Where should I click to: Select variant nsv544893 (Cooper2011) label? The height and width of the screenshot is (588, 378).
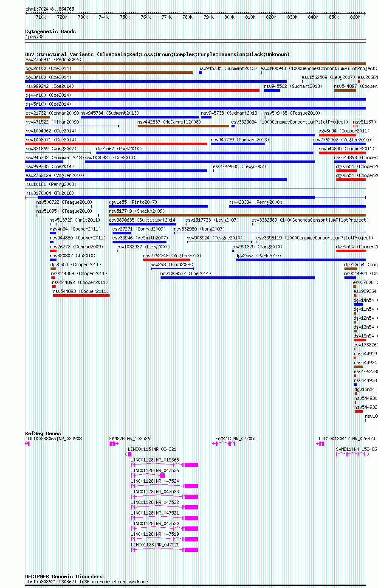tap(81, 292)
